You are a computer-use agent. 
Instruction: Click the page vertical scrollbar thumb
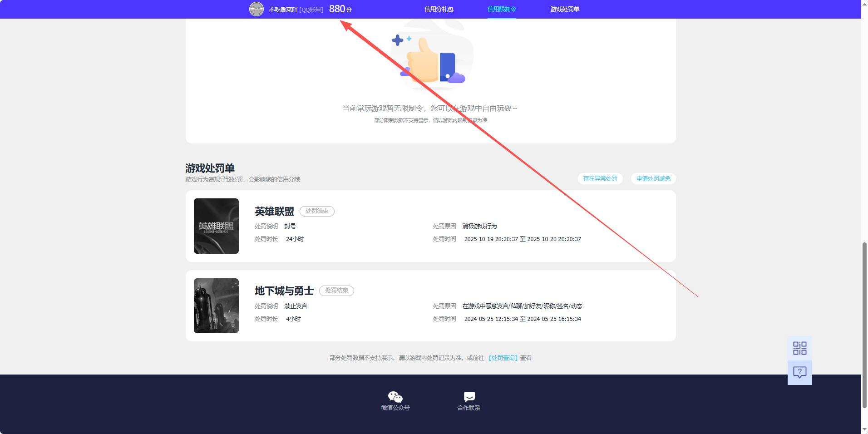[864, 325]
